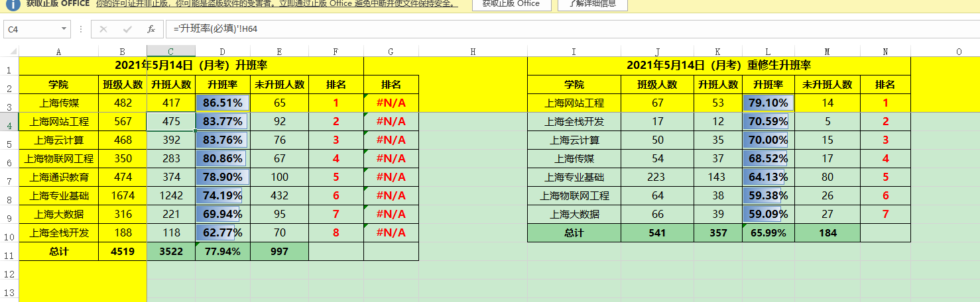
Task: Click the title cell 2021年5月14日（月考）升班率
Action: pos(191,66)
